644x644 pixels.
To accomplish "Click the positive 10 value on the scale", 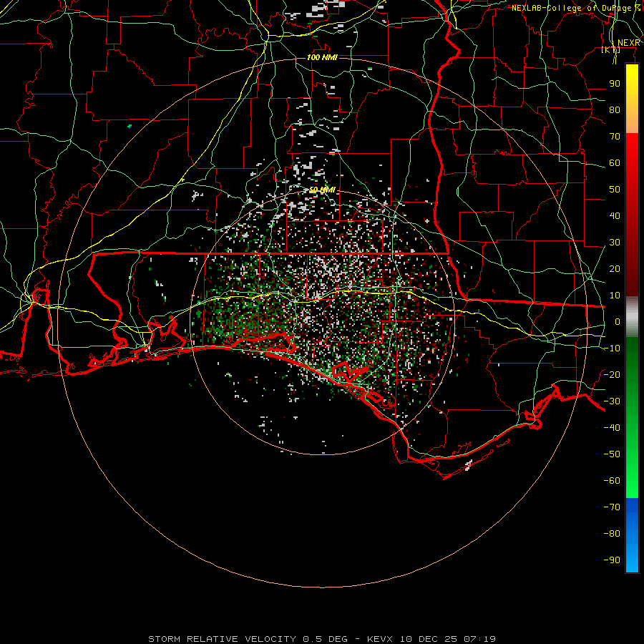I will click(615, 296).
